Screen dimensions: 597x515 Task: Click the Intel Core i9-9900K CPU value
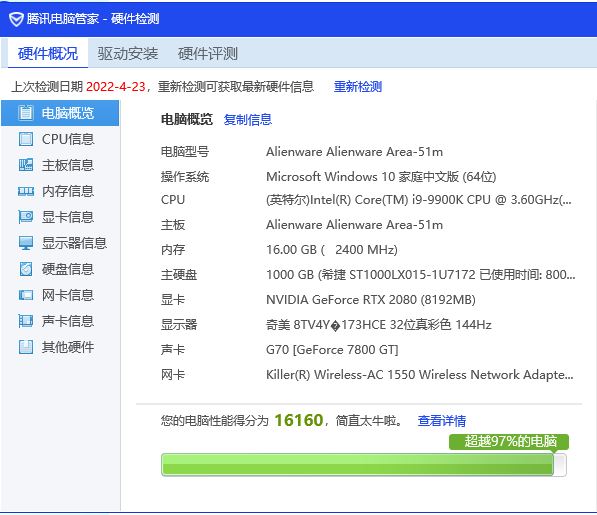pos(418,200)
